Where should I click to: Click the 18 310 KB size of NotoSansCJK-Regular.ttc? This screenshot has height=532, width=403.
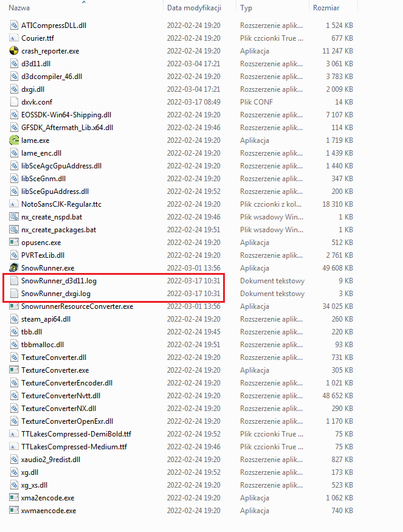337,204
